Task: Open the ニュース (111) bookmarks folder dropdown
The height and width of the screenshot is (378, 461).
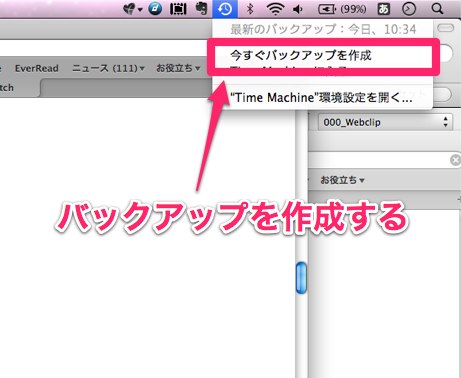Action: [x=108, y=68]
